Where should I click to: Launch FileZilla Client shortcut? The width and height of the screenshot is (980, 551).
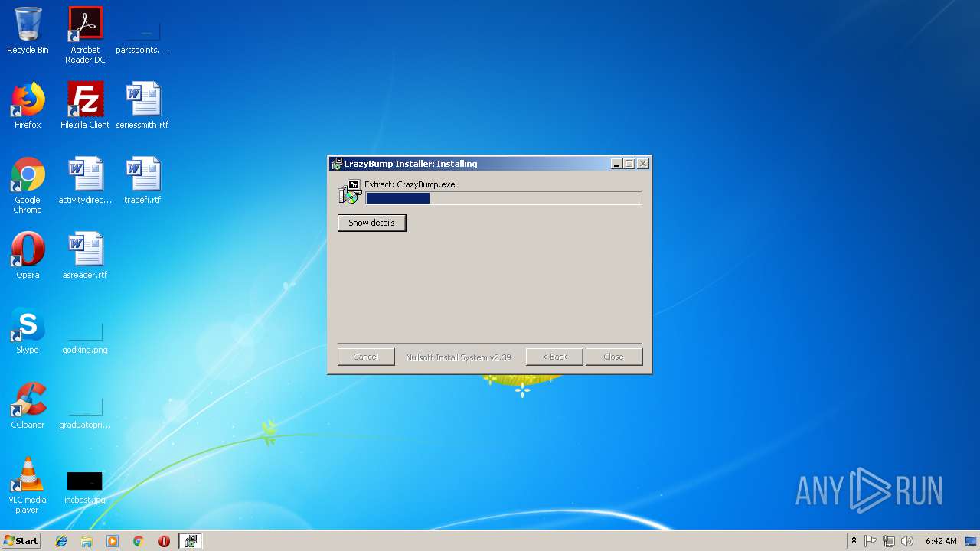click(x=85, y=106)
